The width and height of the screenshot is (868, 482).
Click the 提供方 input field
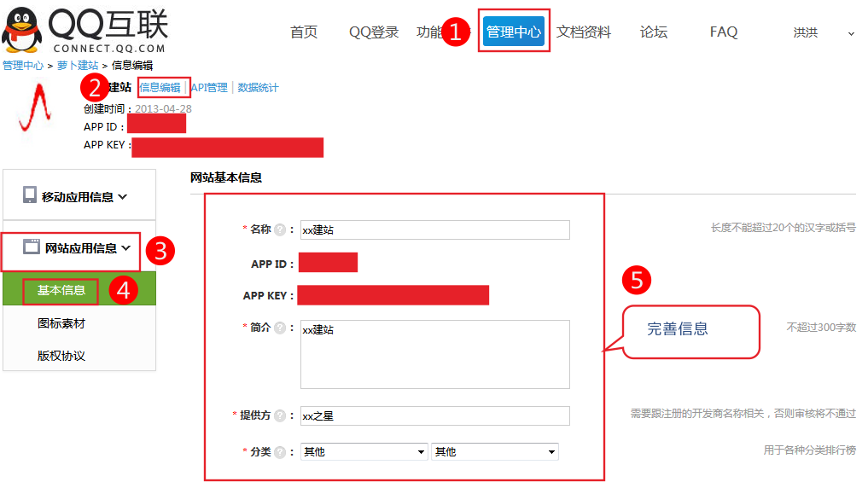[x=435, y=415]
